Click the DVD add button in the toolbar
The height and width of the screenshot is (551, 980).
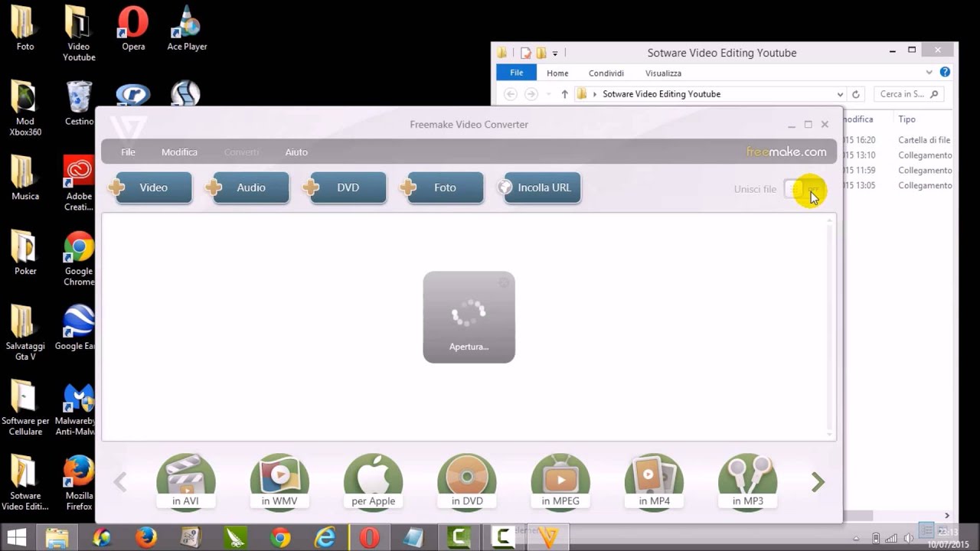point(346,187)
